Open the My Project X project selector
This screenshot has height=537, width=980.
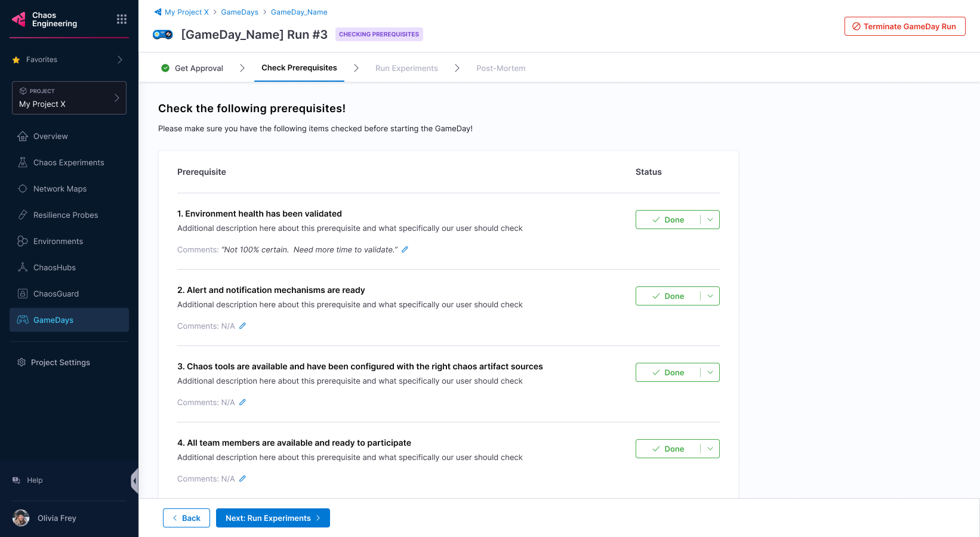(69, 98)
